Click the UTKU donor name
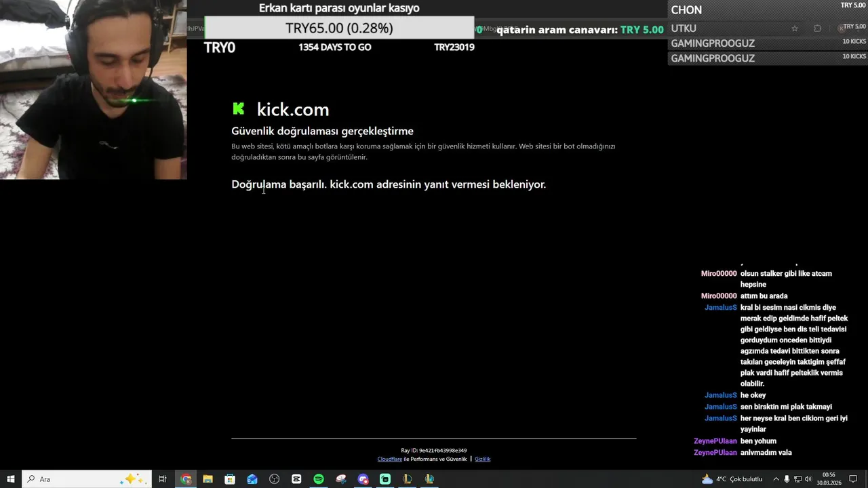Screen dimensions: 868x488 (x=684, y=28)
